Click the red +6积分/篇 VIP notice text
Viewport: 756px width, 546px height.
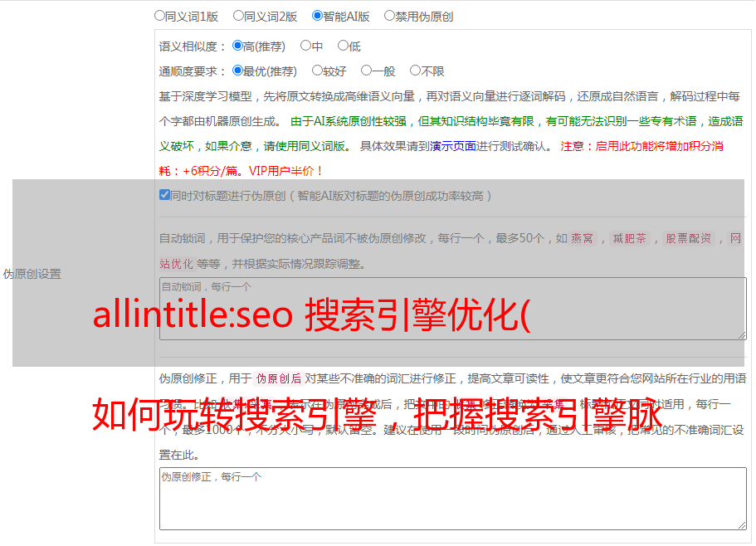241,171
